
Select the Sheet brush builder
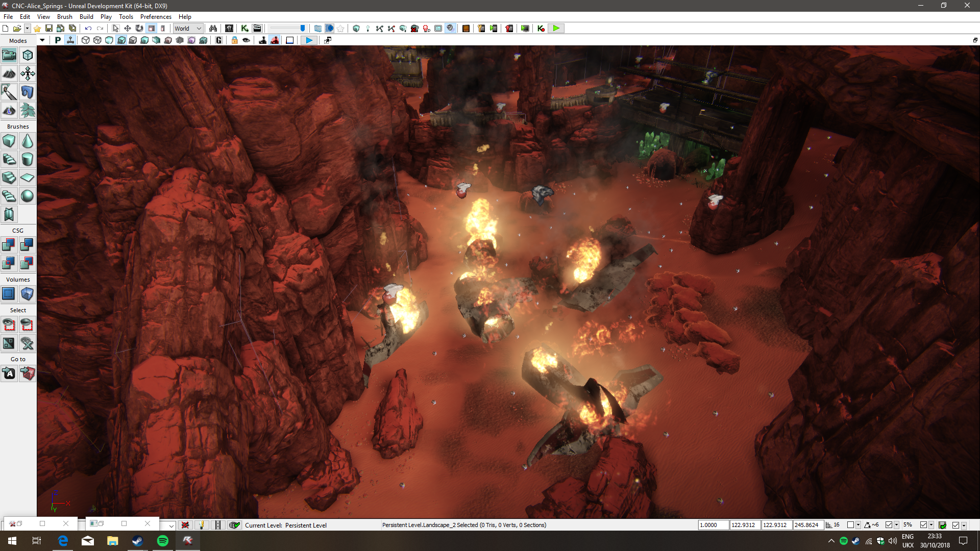pos(28,178)
